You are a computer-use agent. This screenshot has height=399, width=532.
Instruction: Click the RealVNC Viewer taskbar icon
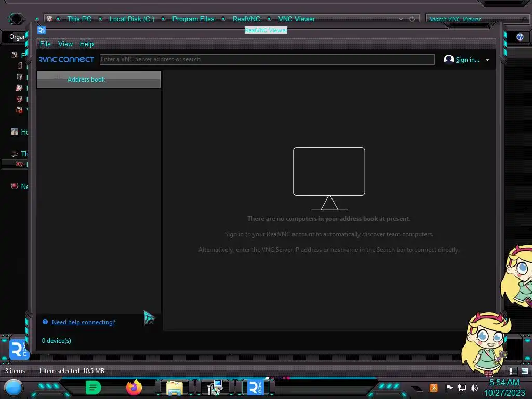click(256, 388)
